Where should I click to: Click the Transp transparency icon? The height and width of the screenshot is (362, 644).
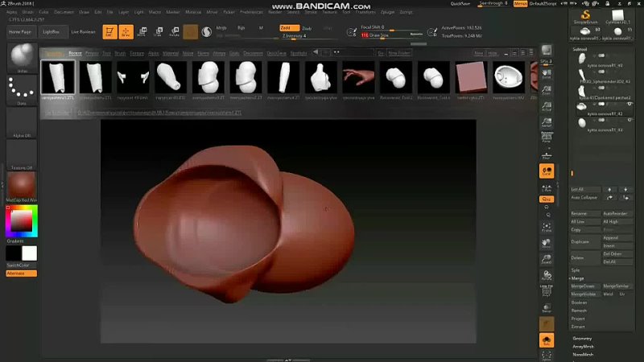tap(547, 308)
